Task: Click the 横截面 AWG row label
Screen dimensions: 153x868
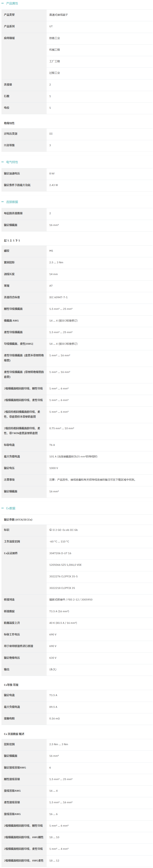Action: click(x=11, y=320)
